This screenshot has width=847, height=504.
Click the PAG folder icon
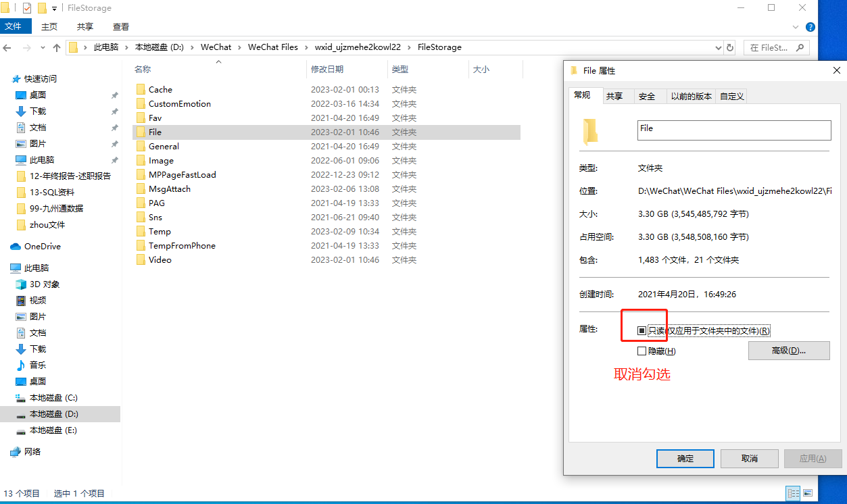(141, 203)
